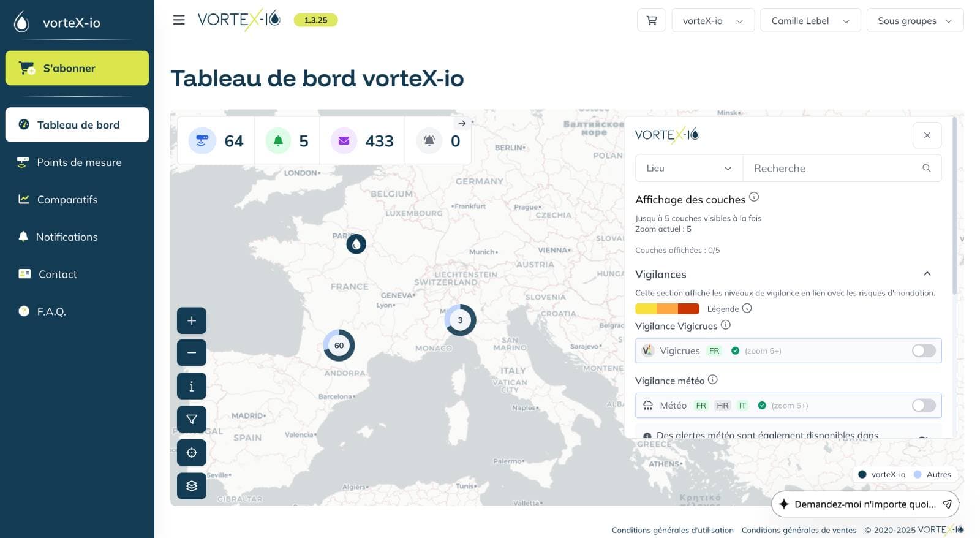Click the IT tag in Météo row
The height and width of the screenshot is (538, 980).
[x=742, y=406]
